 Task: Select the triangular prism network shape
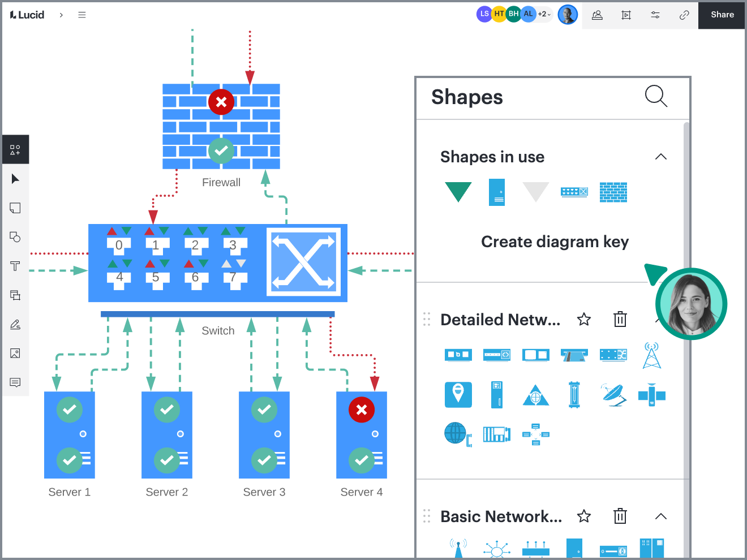click(x=535, y=395)
